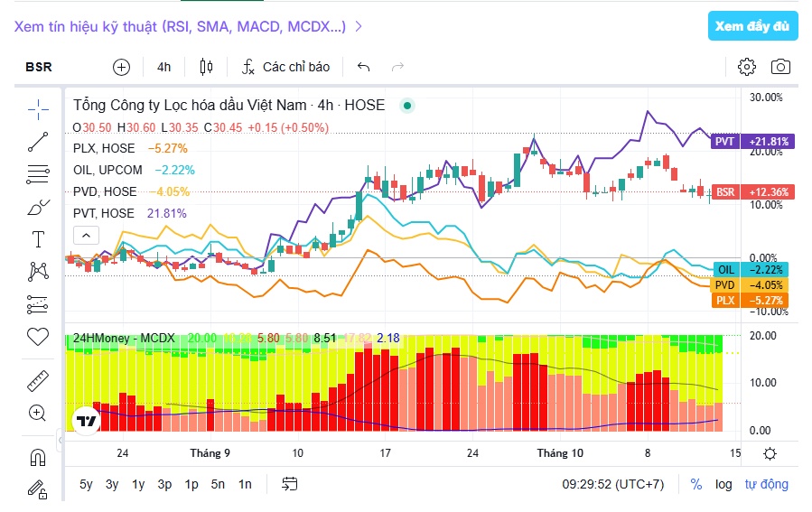Set time range to 1y
Image resolution: width=812 pixels, height=512 pixels.
click(x=138, y=484)
